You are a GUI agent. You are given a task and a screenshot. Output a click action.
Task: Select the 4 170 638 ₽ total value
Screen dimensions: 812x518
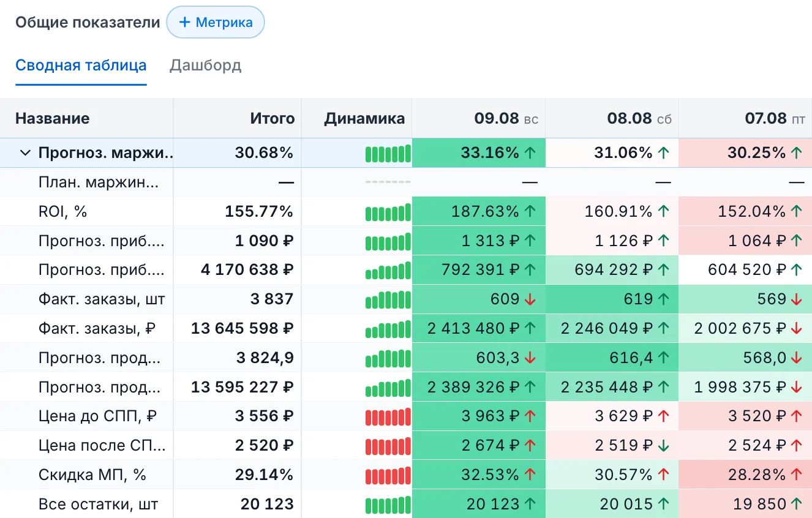(x=247, y=270)
